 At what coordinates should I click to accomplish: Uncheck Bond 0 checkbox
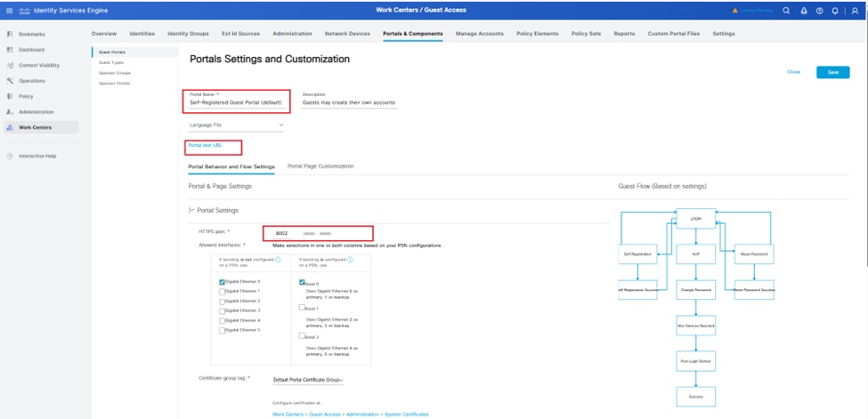pos(302,282)
